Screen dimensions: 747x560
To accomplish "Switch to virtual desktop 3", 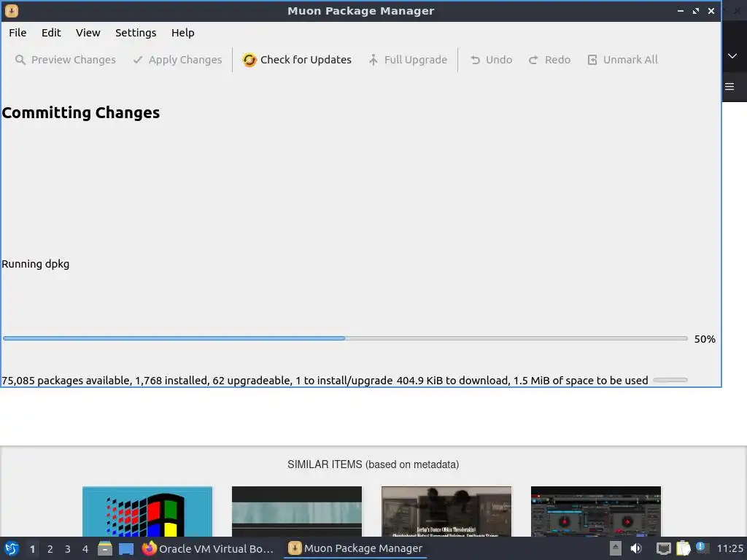I will click(68, 549).
